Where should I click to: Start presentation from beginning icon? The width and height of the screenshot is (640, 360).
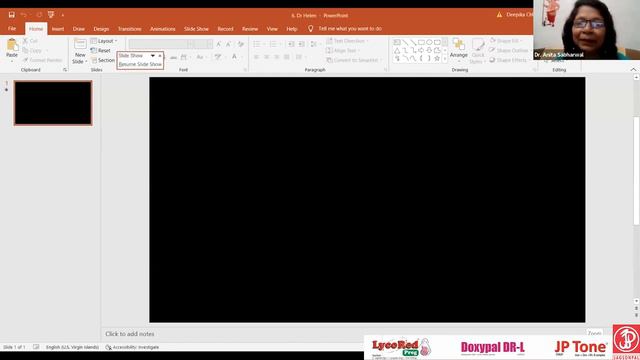(51, 15)
